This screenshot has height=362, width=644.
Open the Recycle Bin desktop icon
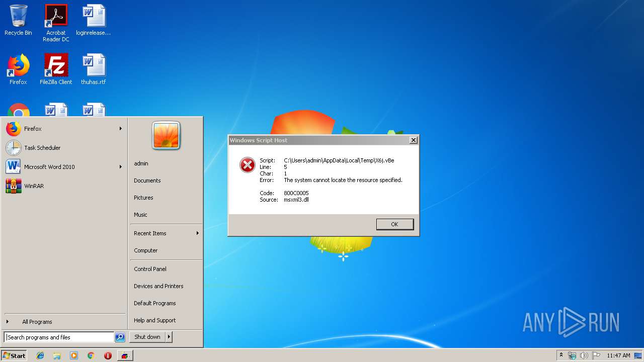[18, 20]
